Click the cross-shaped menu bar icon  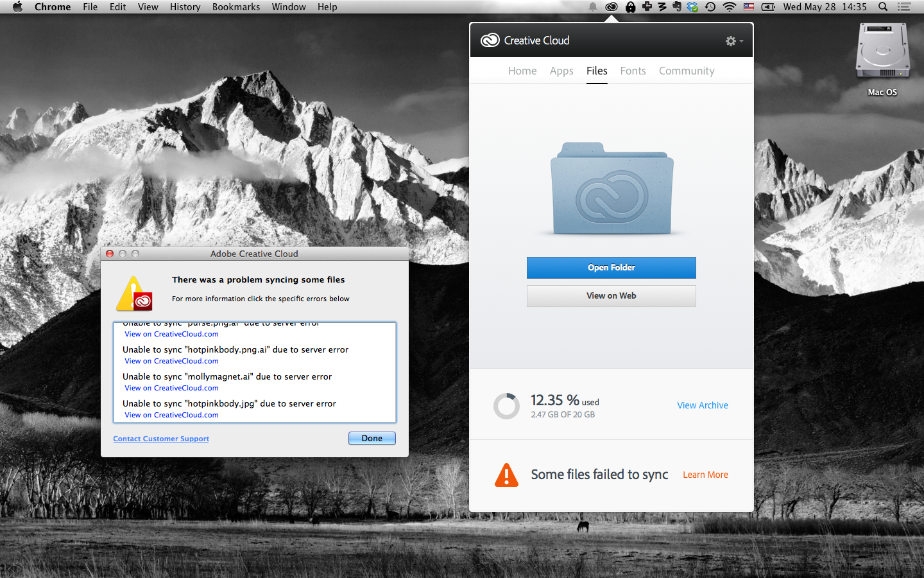tap(647, 7)
